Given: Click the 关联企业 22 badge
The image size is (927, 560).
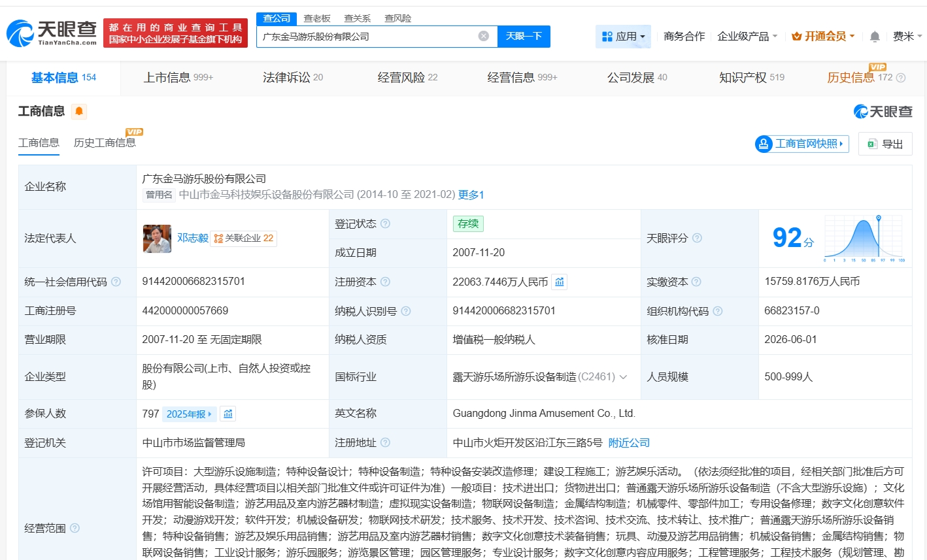Looking at the screenshot, I should point(244,239).
